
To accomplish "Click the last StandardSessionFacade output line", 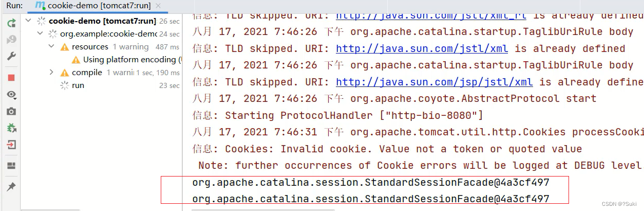I will tap(370, 199).
